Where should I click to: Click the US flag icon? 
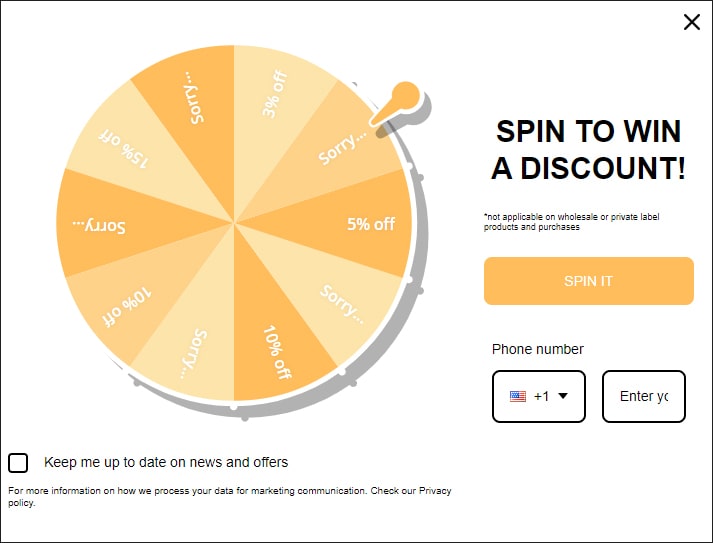click(517, 396)
